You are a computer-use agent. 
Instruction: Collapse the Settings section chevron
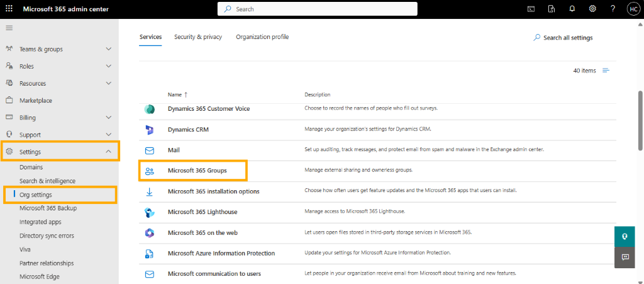point(108,152)
